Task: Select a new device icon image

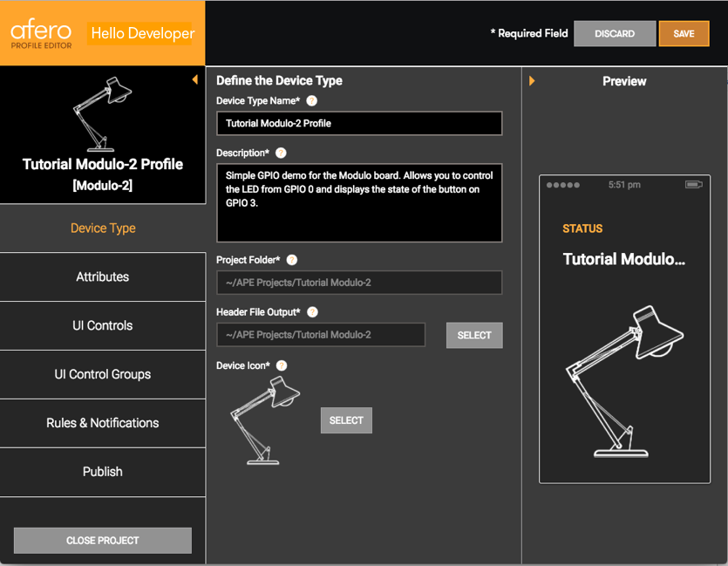Action: coord(346,420)
